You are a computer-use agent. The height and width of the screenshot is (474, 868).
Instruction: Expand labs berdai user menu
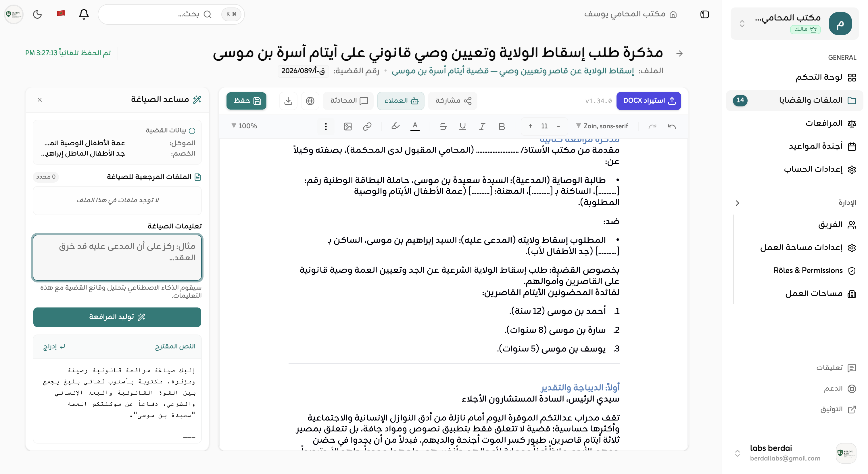(x=794, y=453)
